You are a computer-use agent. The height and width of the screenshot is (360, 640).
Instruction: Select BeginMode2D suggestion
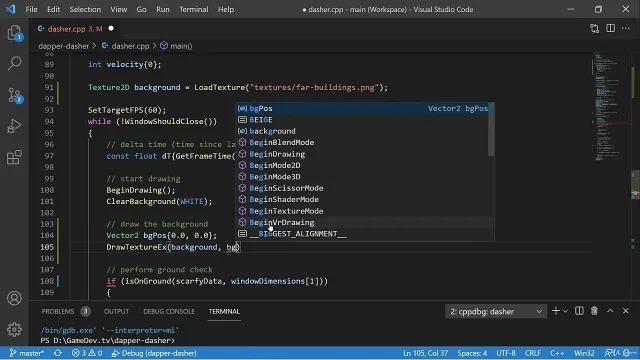point(363,165)
